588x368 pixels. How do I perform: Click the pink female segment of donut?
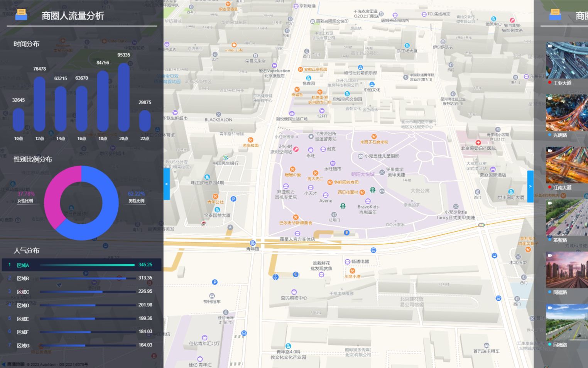pyautogui.click(x=56, y=192)
